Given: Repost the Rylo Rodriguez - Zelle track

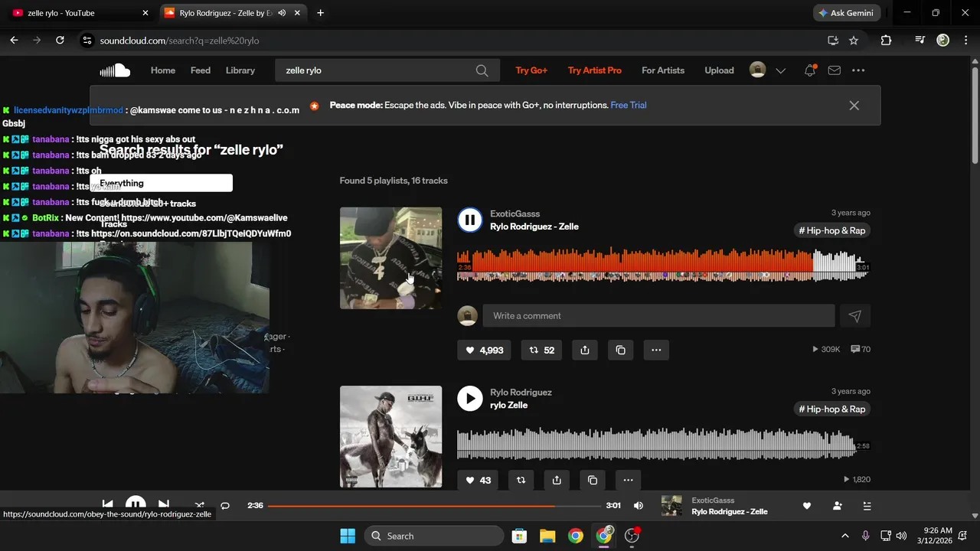Looking at the screenshot, I should (x=541, y=350).
